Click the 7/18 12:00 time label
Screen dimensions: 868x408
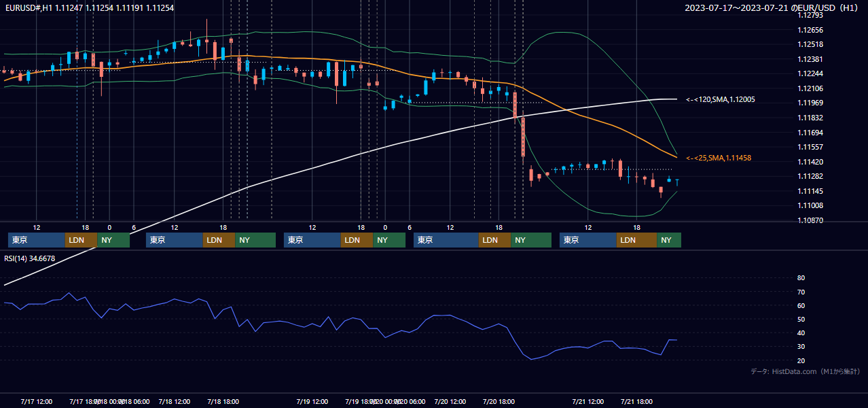click(174, 401)
